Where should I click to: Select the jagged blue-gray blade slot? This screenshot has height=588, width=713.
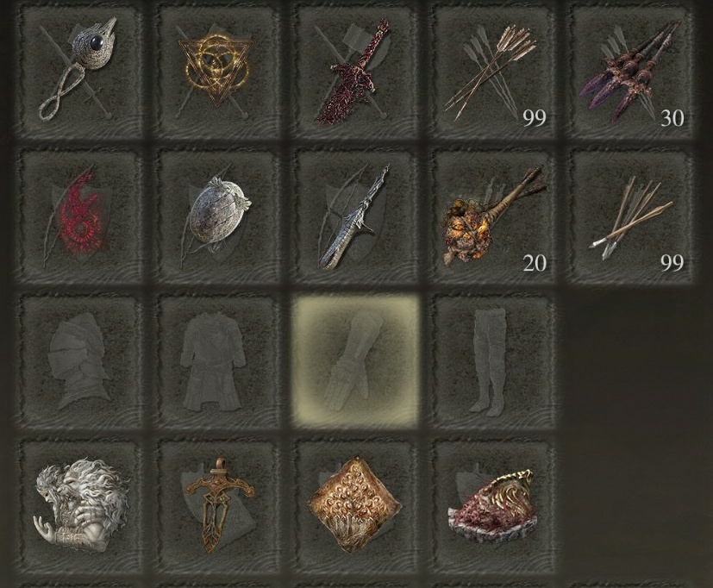pos(355,217)
